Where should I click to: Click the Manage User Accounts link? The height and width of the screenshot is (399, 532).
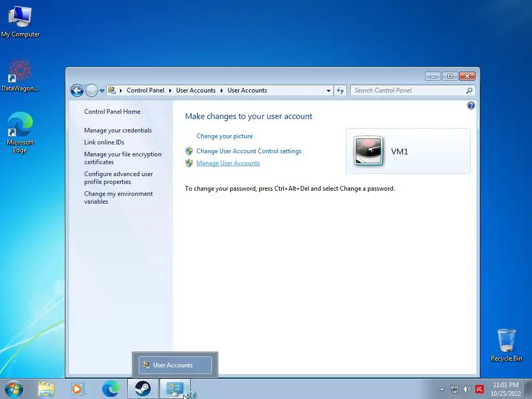(228, 163)
